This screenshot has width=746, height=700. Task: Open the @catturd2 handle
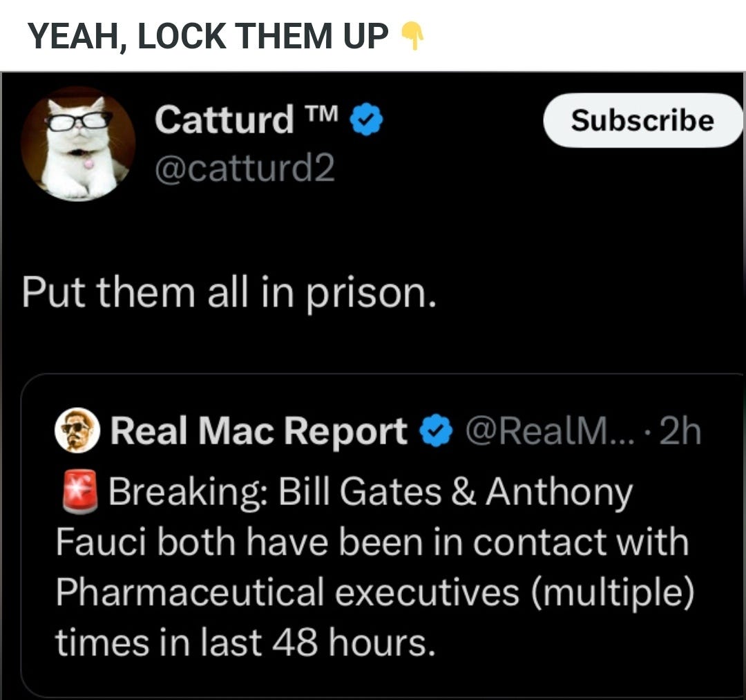click(x=245, y=168)
